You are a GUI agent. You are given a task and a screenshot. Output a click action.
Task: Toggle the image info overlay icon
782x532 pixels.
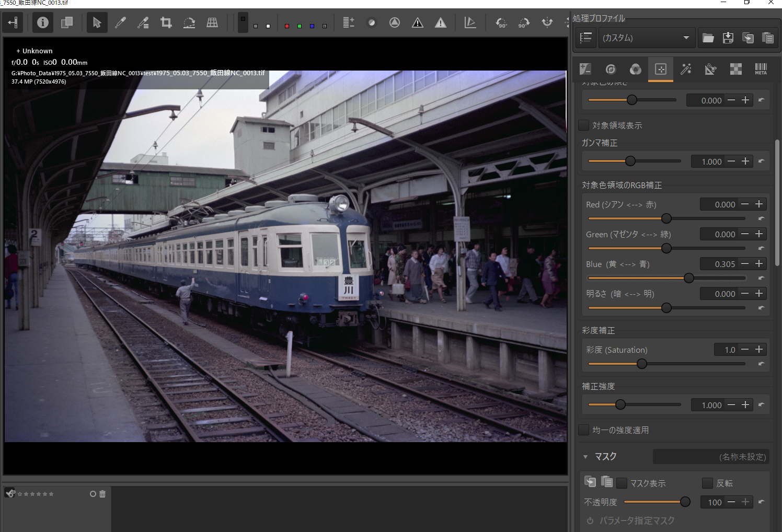tap(43, 22)
